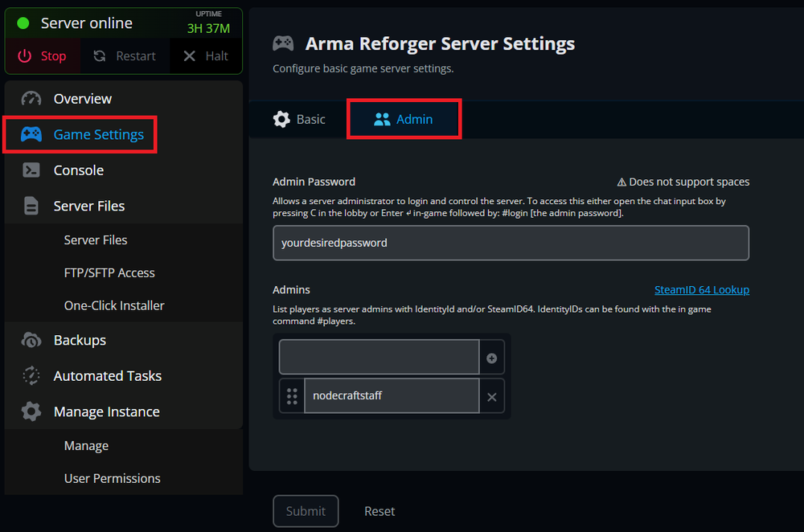The width and height of the screenshot is (804, 532).
Task: Click the gamepad icon beside page title
Action: tap(283, 43)
